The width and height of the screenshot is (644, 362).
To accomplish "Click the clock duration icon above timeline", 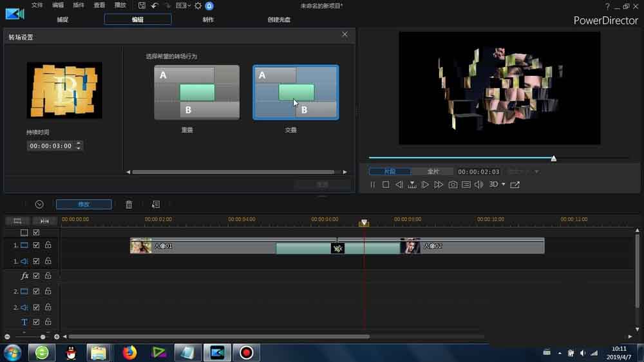I will pos(39,204).
